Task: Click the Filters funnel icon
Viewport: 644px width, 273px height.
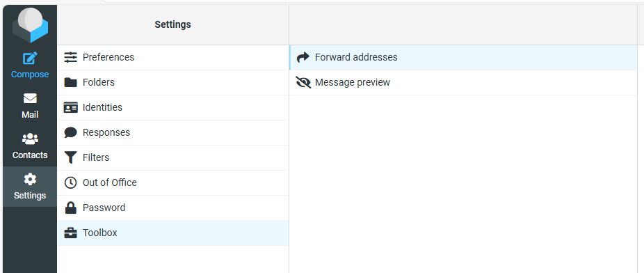Action: pos(71,157)
